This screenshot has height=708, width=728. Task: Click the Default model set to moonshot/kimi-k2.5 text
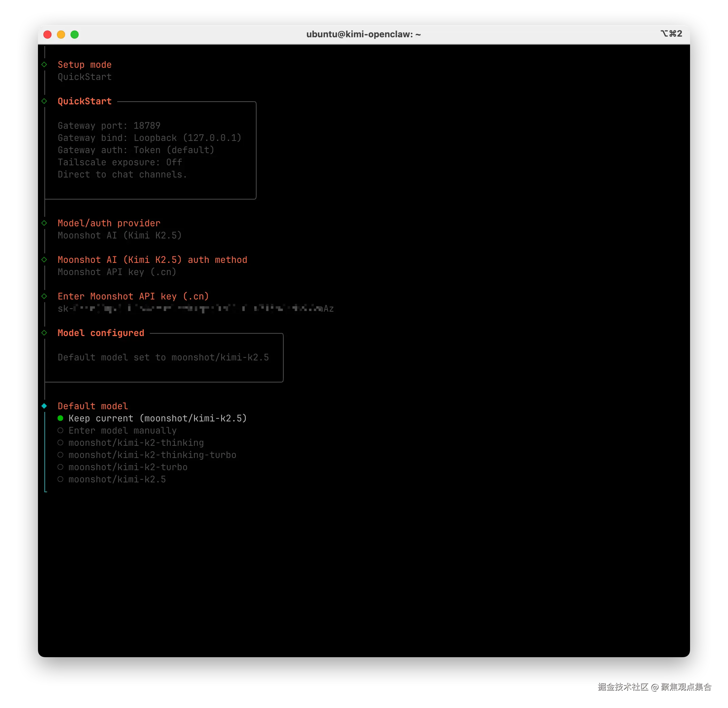(163, 357)
